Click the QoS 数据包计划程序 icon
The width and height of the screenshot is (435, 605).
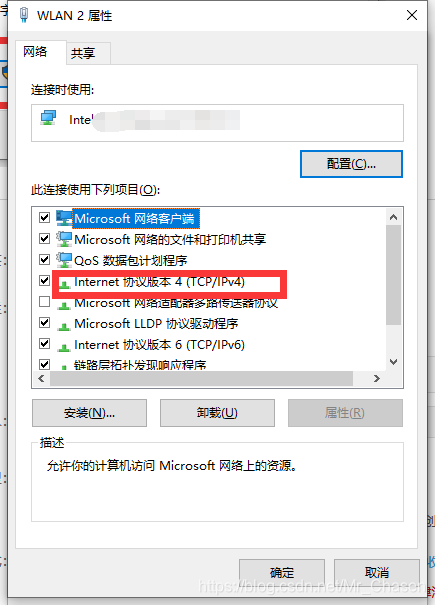pyautogui.click(x=64, y=260)
